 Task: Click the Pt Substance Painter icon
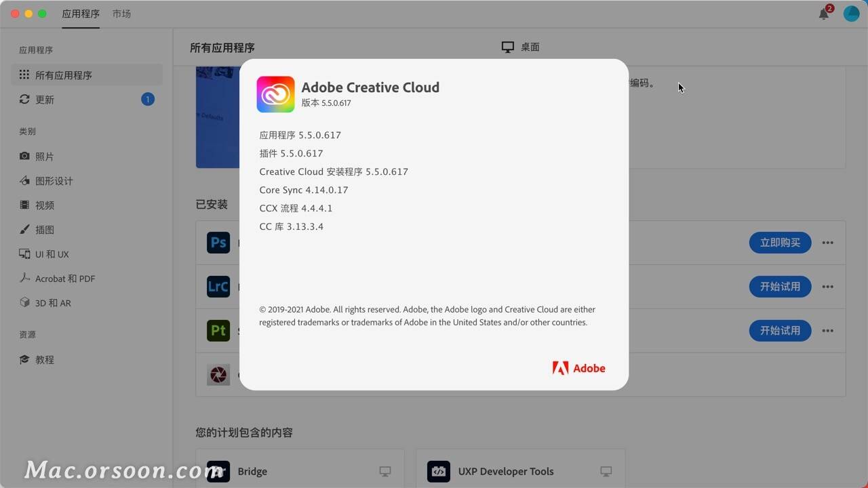(218, 330)
